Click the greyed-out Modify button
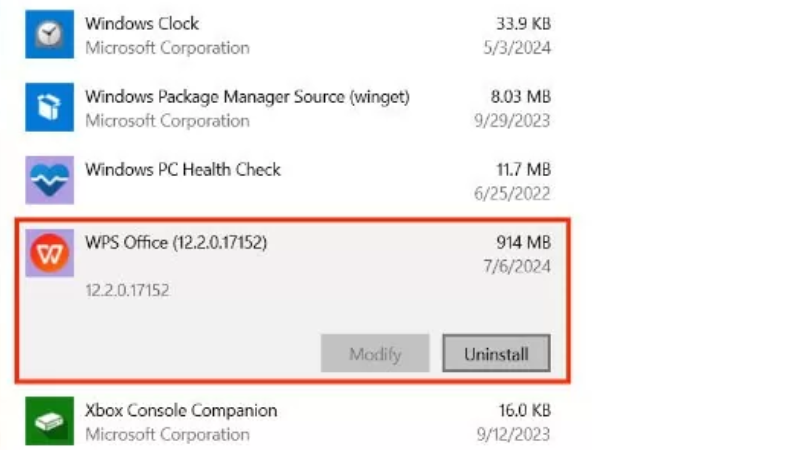This screenshot has height=450, width=800. point(375,354)
